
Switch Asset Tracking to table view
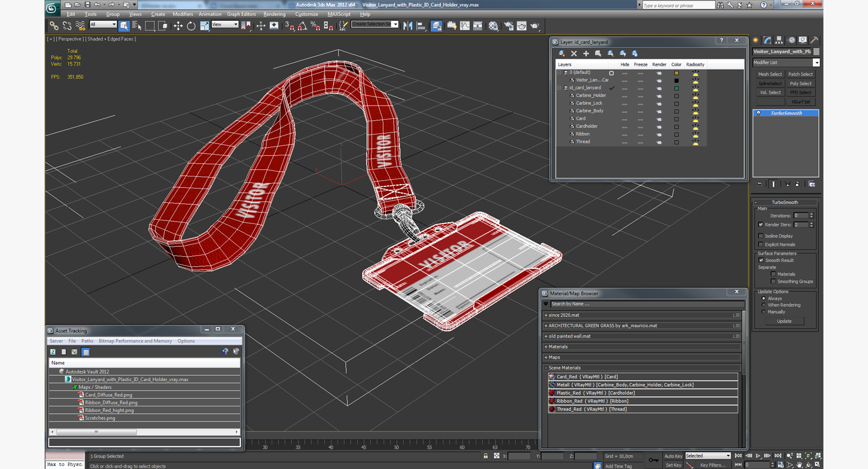86,352
